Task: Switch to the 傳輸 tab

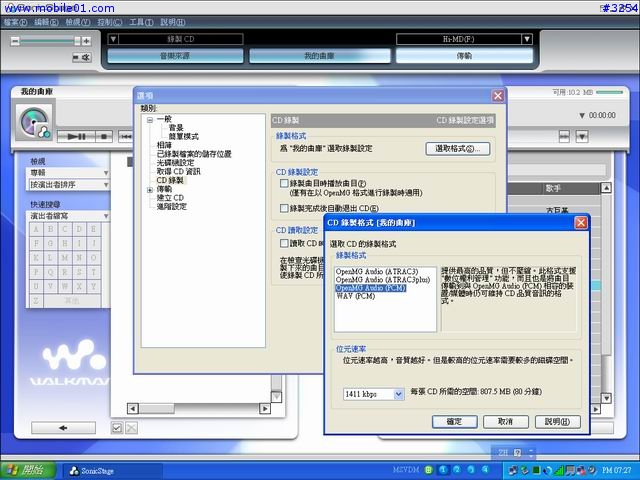Action: 464,56
